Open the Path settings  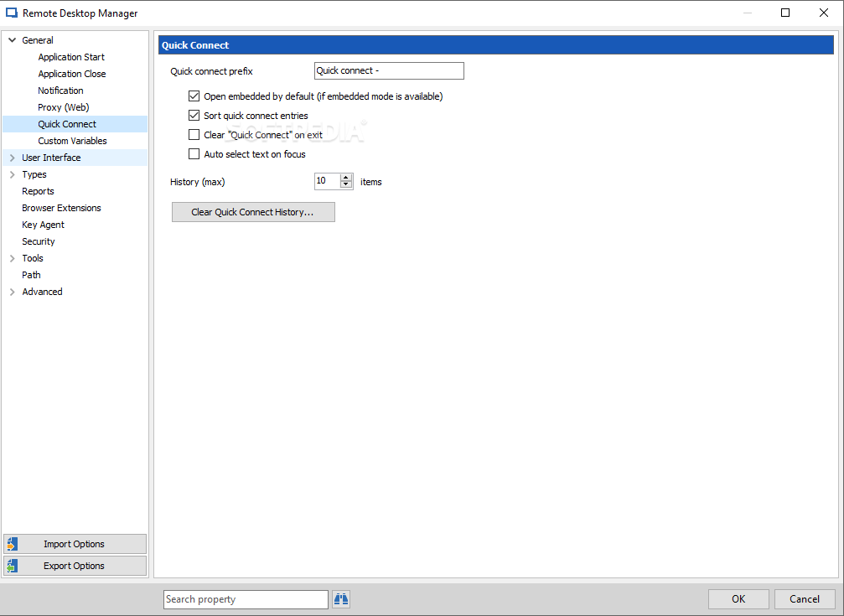click(31, 275)
